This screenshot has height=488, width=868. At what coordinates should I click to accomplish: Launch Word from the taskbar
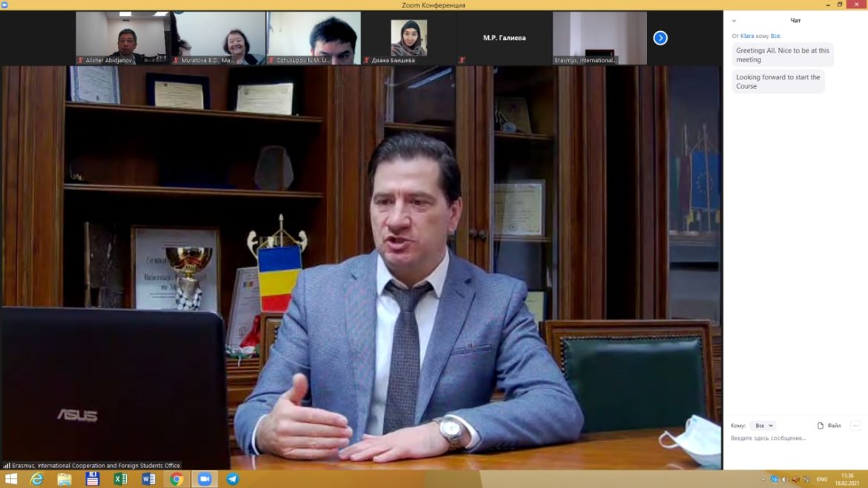(x=148, y=479)
